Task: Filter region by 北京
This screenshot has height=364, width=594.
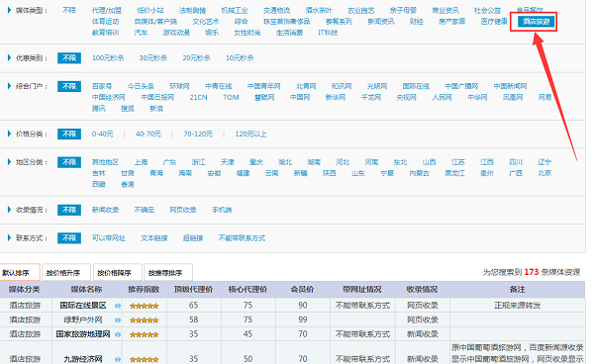Action: pos(544,173)
